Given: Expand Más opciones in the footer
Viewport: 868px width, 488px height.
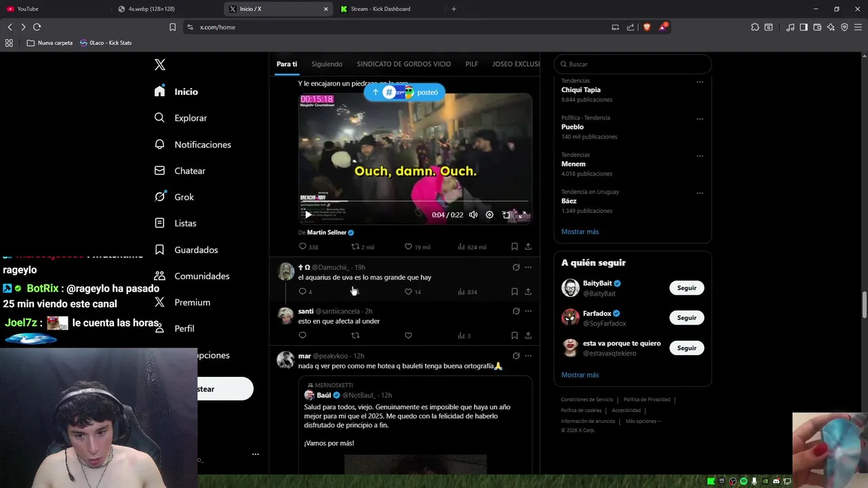Looking at the screenshot, I should pos(643,421).
